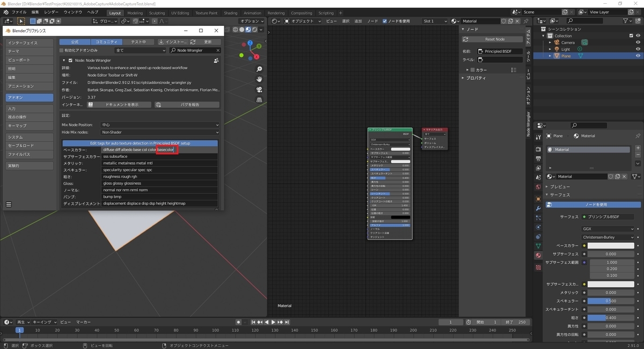Remove material slot minus icon
The width and height of the screenshot is (644, 349).
point(638,155)
